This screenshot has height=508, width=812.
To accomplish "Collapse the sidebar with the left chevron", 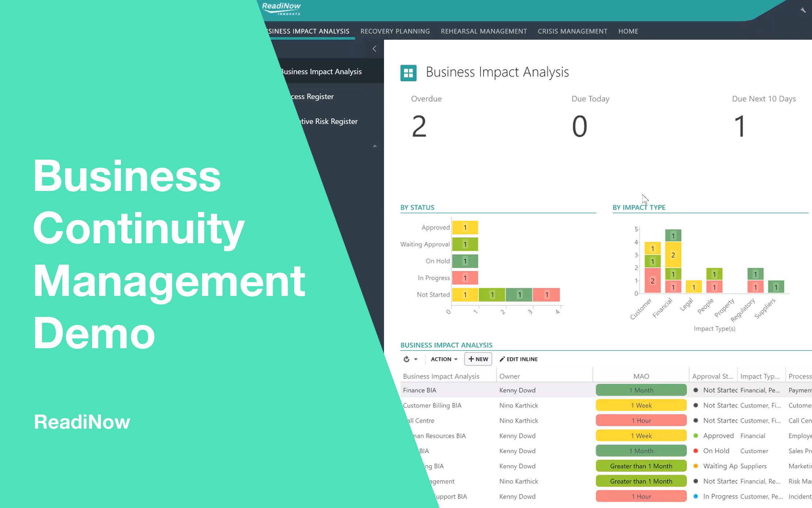I will (x=374, y=49).
